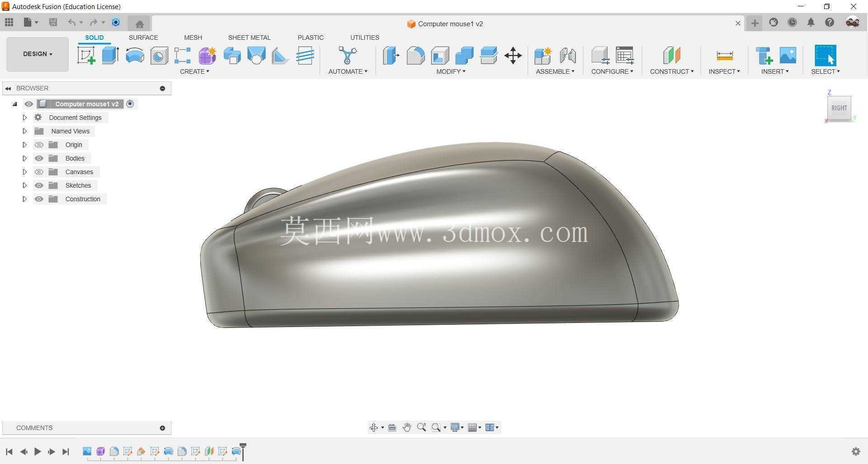Select the Pan hand tool
868x464 pixels.
pyautogui.click(x=407, y=427)
